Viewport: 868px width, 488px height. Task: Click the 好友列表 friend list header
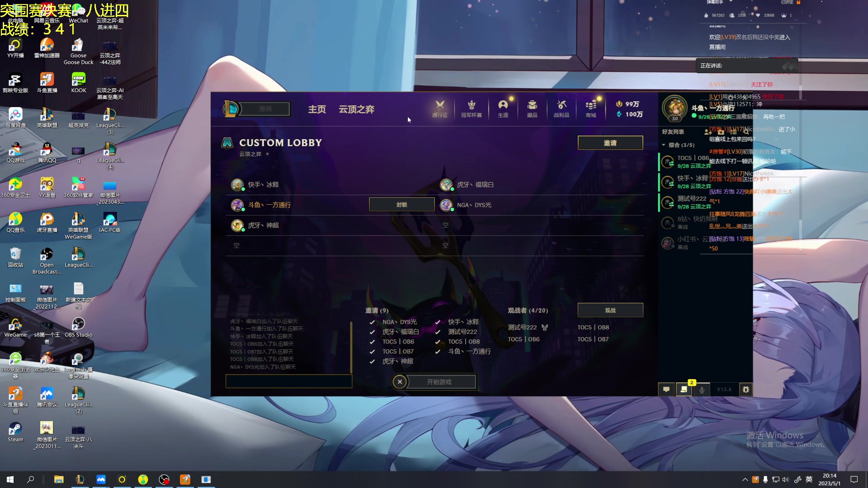tap(673, 132)
